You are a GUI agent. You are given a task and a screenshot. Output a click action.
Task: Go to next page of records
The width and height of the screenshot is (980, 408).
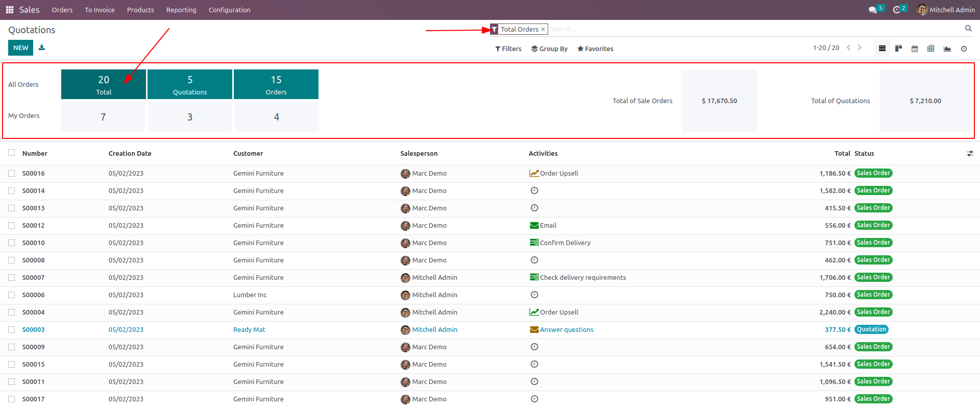coord(860,47)
